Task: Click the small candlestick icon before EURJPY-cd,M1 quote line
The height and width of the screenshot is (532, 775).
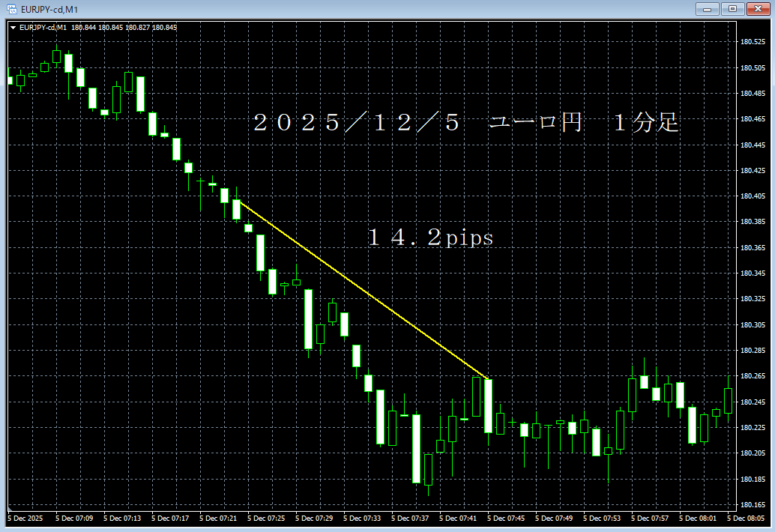Action: point(13,27)
